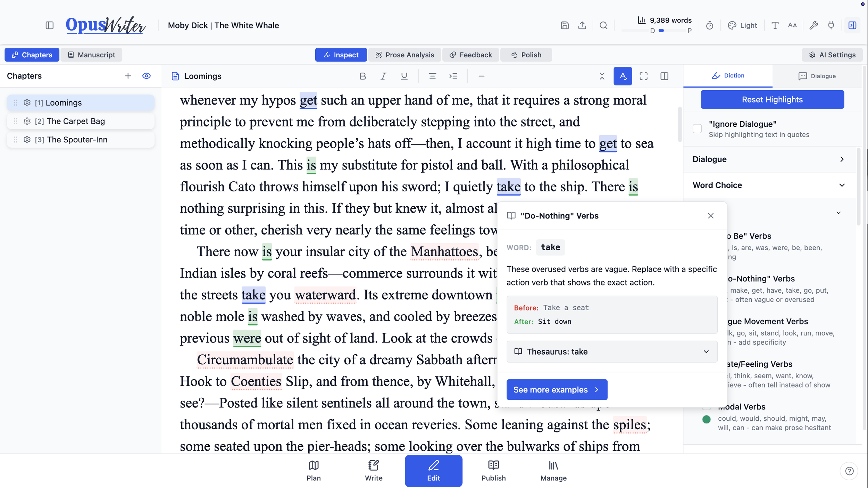Screen dimensions: 868x488
Task: Open The Carpet Bag chapter
Action: (x=81, y=121)
